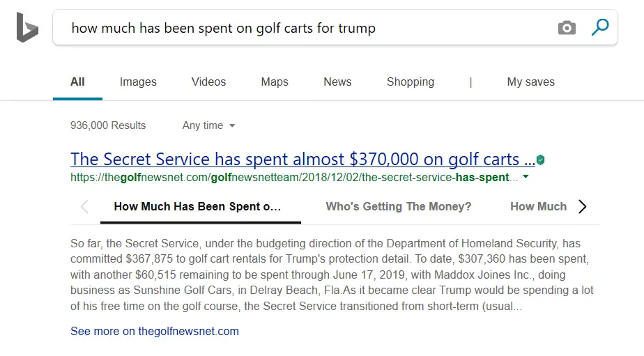Screen dimensions: 644x356
Task: Switch to the Videos tab
Action: point(208,82)
